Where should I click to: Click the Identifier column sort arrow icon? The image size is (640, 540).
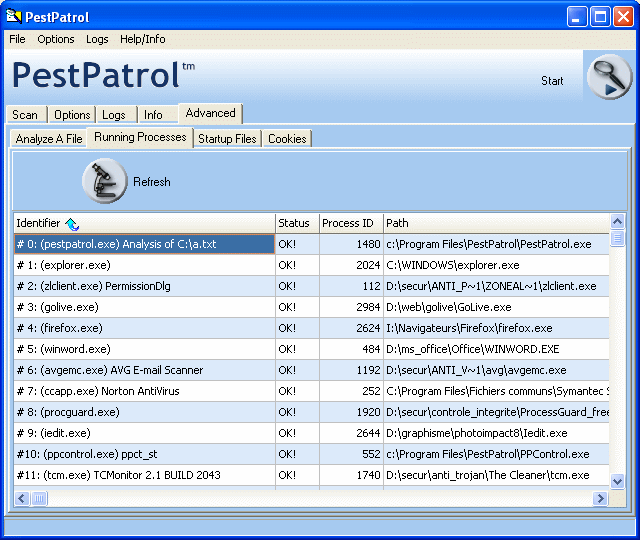pos(72,224)
